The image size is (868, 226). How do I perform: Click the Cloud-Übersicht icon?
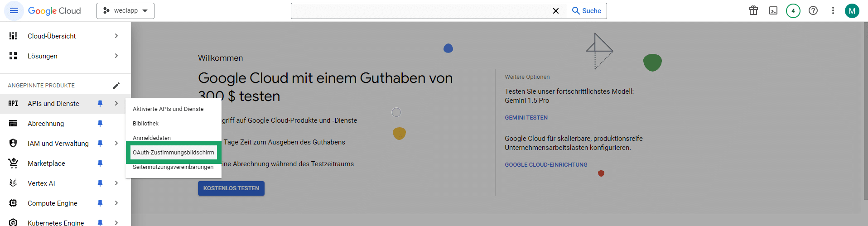click(13, 36)
